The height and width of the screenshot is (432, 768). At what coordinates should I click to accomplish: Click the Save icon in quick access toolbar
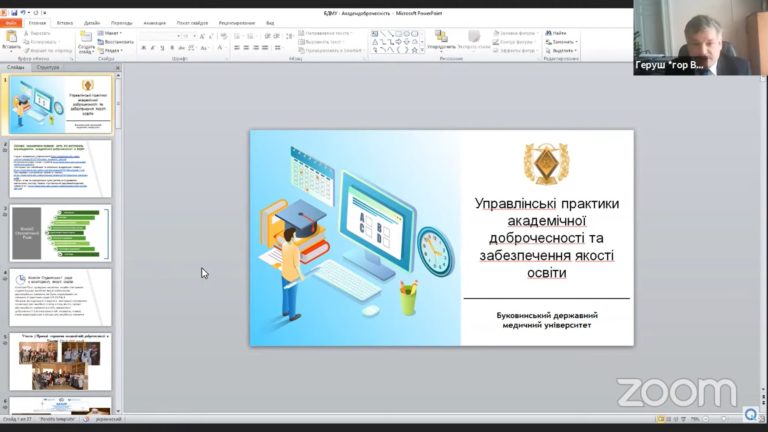coord(13,12)
